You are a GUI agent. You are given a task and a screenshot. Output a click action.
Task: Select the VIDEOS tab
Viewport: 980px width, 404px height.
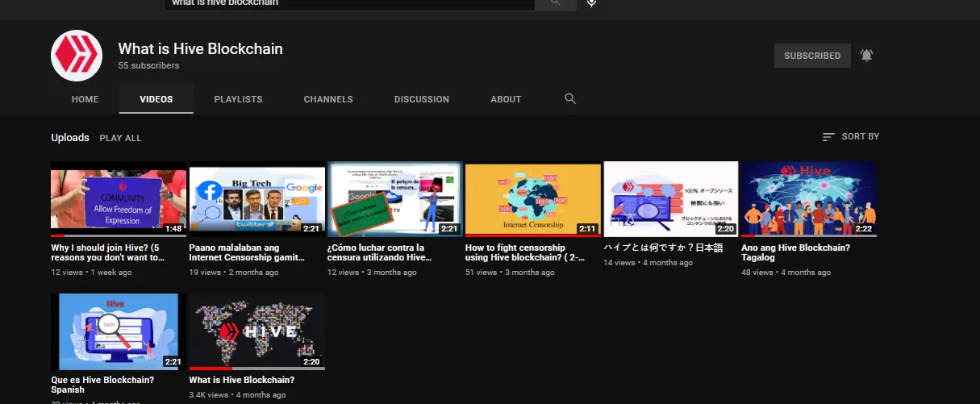pos(156,99)
